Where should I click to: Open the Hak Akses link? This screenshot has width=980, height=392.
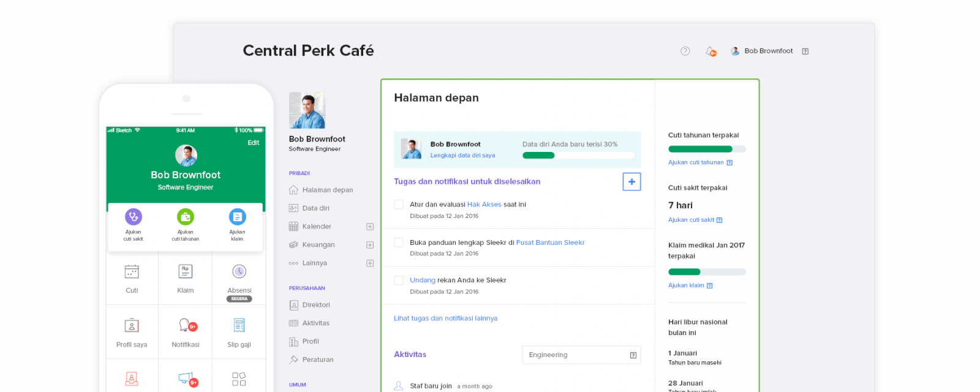click(x=484, y=205)
